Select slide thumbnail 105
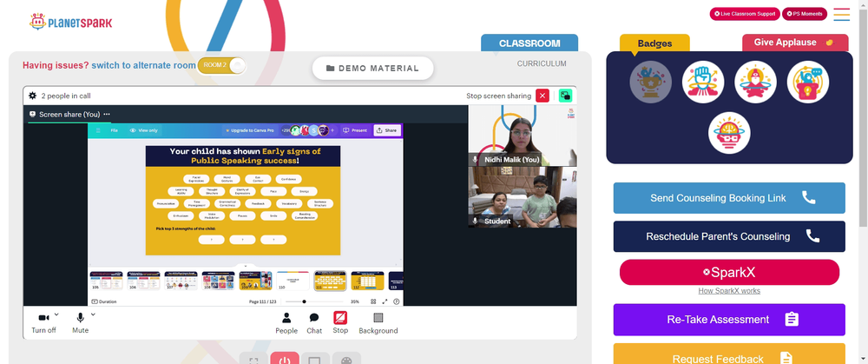The height and width of the screenshot is (364, 868). click(x=106, y=281)
